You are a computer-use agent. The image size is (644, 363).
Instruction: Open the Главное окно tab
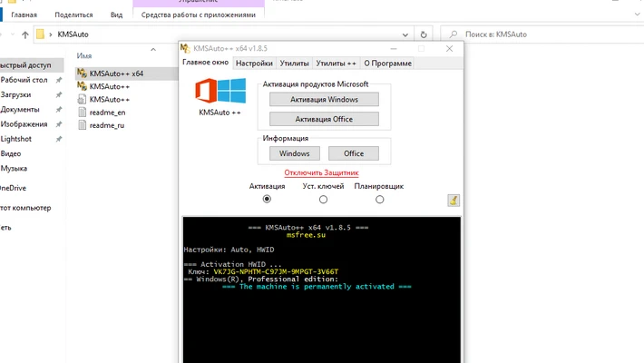click(205, 63)
